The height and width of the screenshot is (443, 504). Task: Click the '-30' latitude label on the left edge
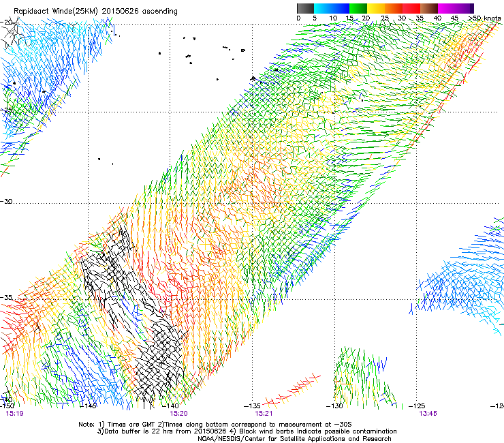tap(6, 201)
